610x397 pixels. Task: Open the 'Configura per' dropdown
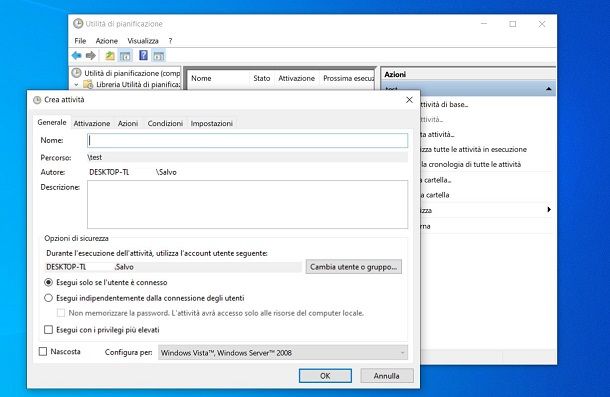[283, 353]
